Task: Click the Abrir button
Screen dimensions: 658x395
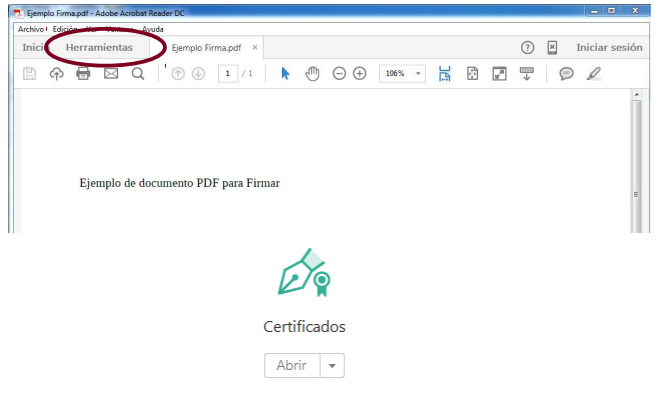Action: point(292,366)
